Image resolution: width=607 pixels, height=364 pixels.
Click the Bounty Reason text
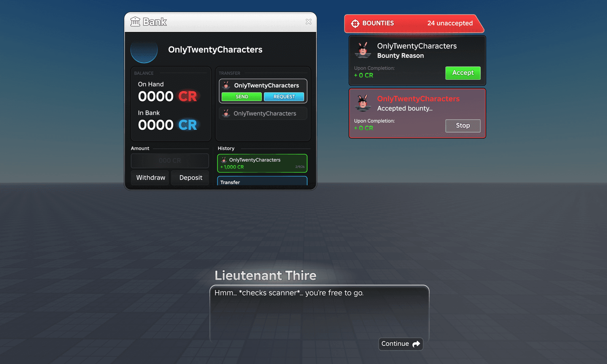coord(401,56)
